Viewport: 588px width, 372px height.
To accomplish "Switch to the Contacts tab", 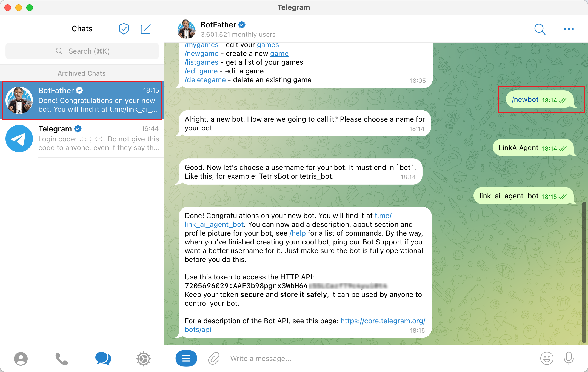I will [x=21, y=359].
